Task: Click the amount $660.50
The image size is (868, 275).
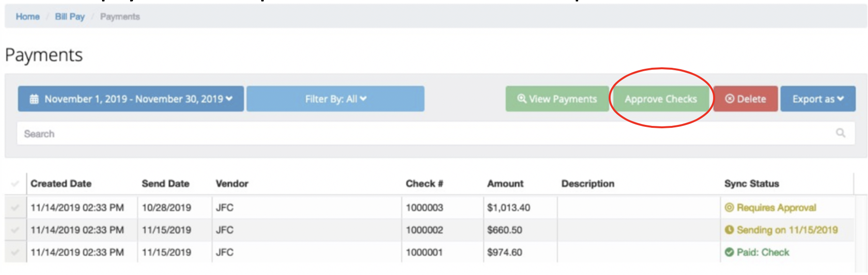Action: coord(505,230)
